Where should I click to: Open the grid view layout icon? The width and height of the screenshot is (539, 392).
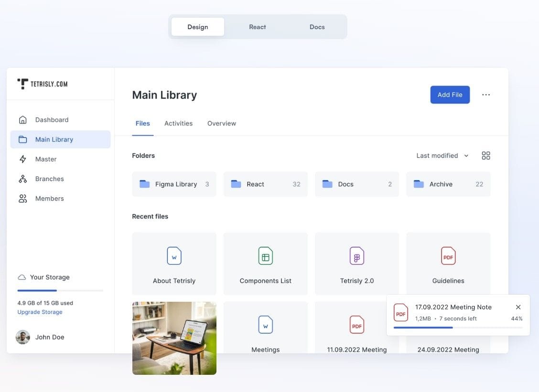pos(486,155)
